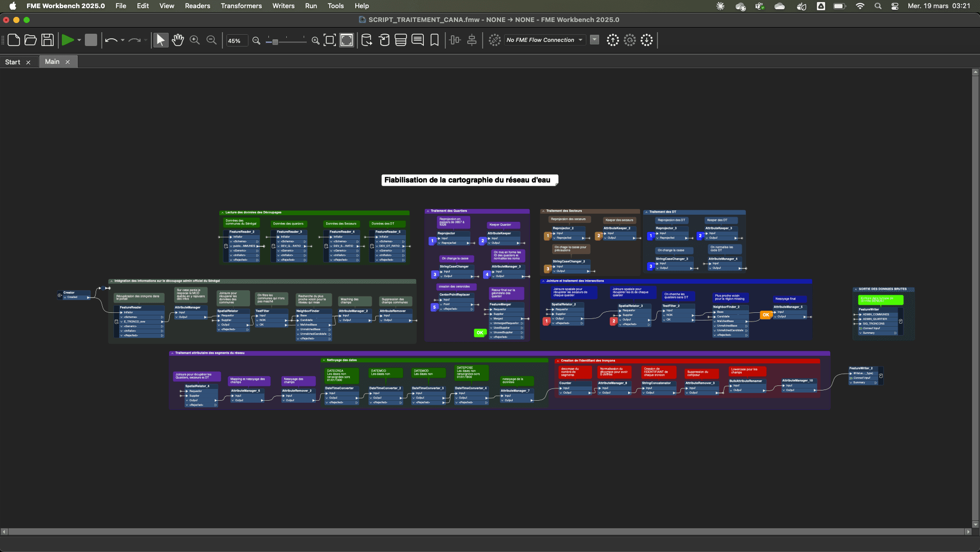Switch to the Start tab
The width and height of the screenshot is (980, 552).
[13, 62]
